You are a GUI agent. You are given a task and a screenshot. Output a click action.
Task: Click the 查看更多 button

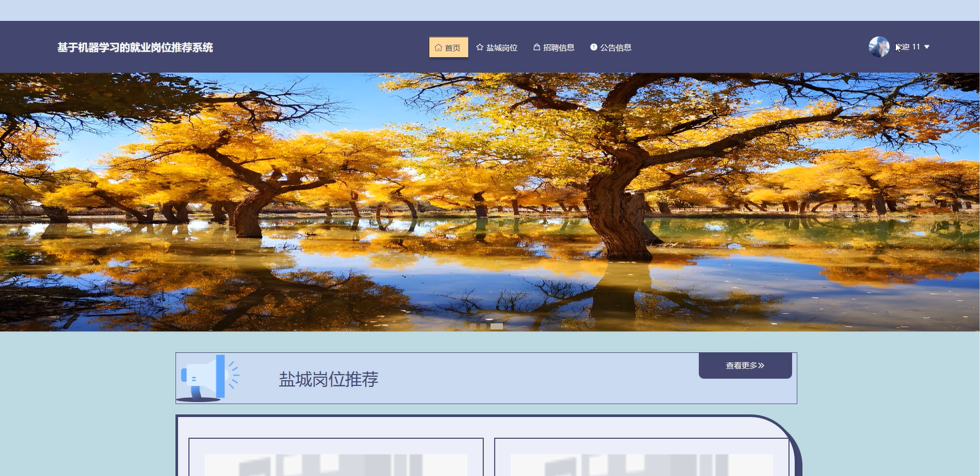pos(745,365)
